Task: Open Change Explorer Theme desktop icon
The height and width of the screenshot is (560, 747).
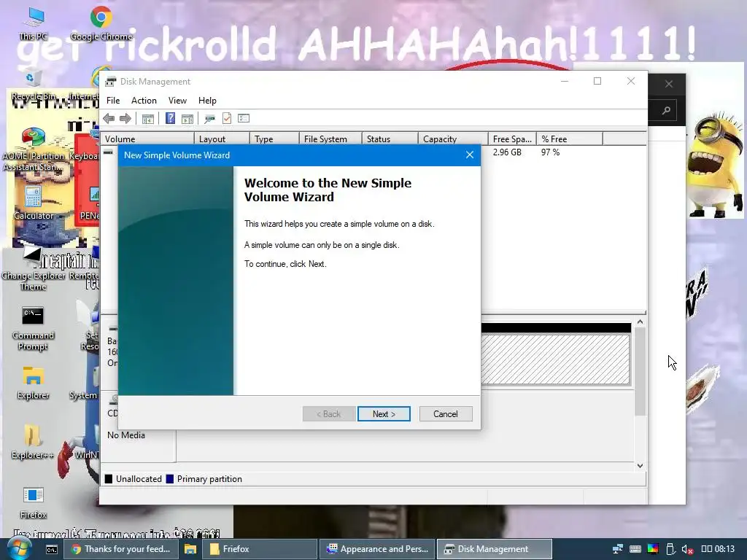Action: pyautogui.click(x=33, y=269)
